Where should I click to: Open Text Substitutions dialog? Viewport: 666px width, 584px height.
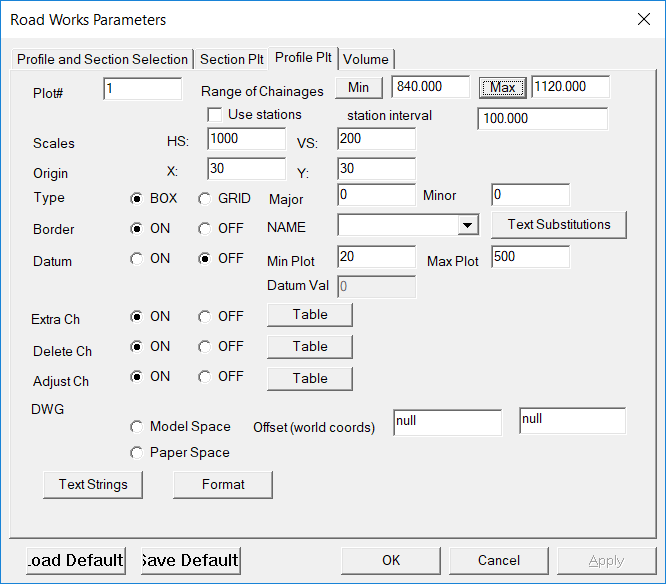pyautogui.click(x=559, y=225)
